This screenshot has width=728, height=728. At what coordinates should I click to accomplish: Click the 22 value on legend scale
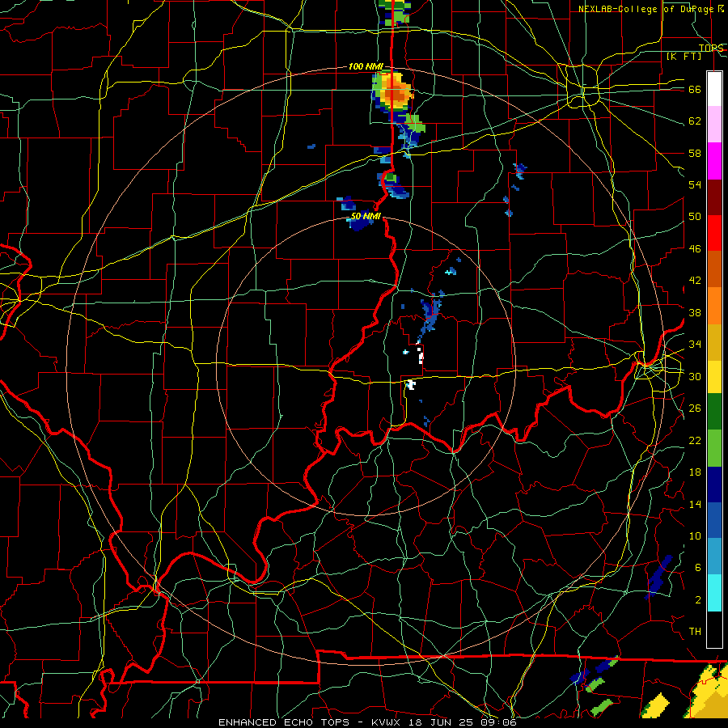[695, 440]
